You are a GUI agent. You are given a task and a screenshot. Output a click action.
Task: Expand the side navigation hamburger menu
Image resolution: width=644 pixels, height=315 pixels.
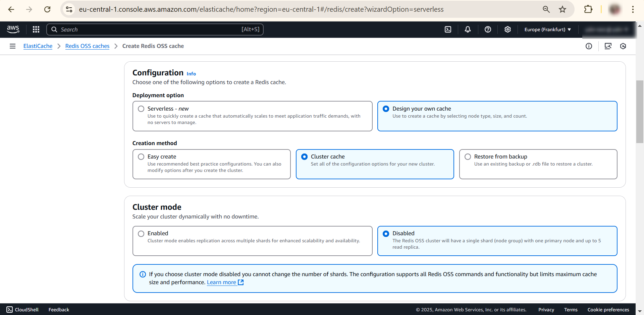(x=13, y=46)
